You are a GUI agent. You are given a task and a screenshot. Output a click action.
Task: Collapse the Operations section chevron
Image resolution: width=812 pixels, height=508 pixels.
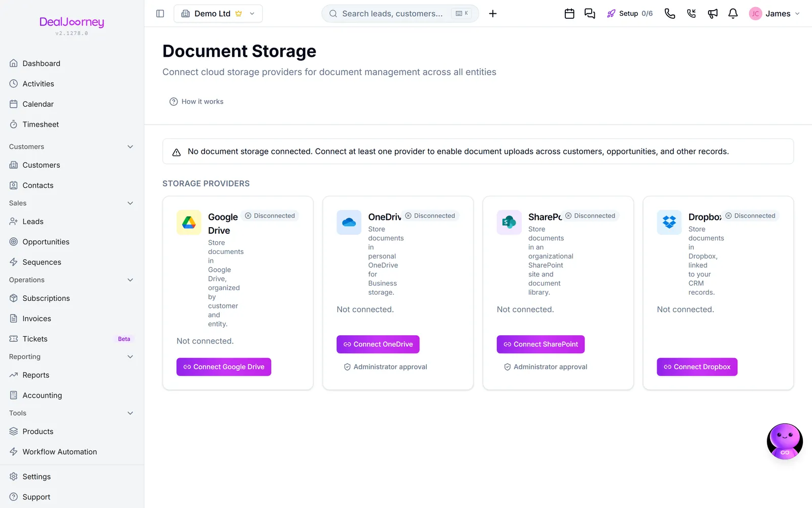click(x=130, y=280)
